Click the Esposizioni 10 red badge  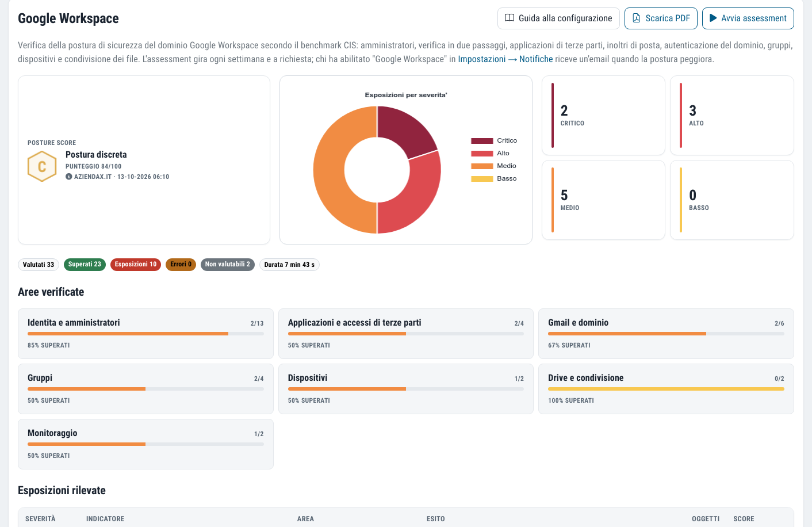(136, 265)
